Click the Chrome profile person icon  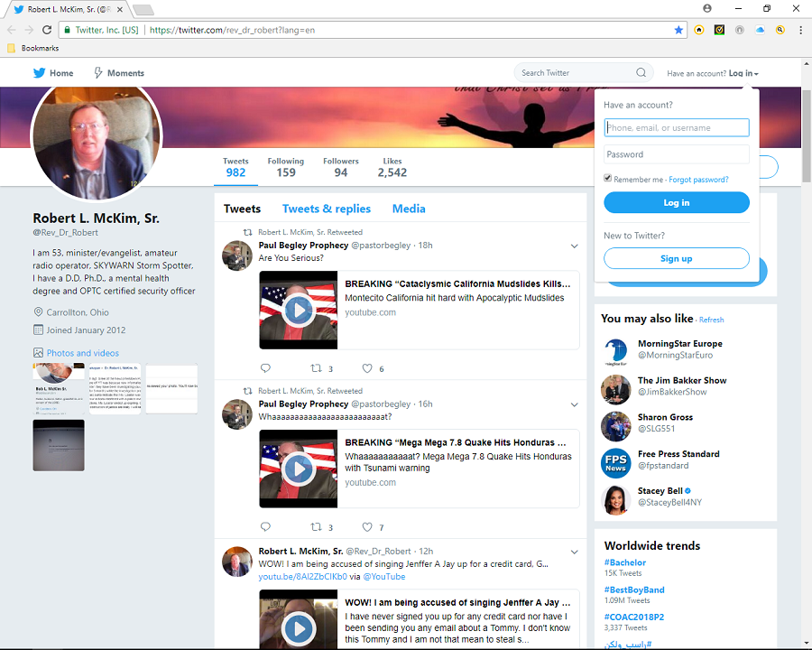[x=707, y=8]
